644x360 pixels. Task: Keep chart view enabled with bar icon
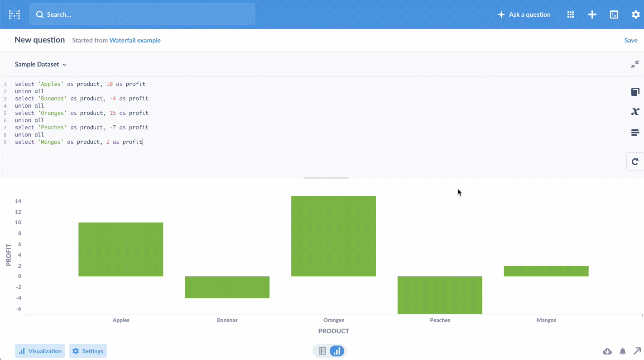click(336, 351)
